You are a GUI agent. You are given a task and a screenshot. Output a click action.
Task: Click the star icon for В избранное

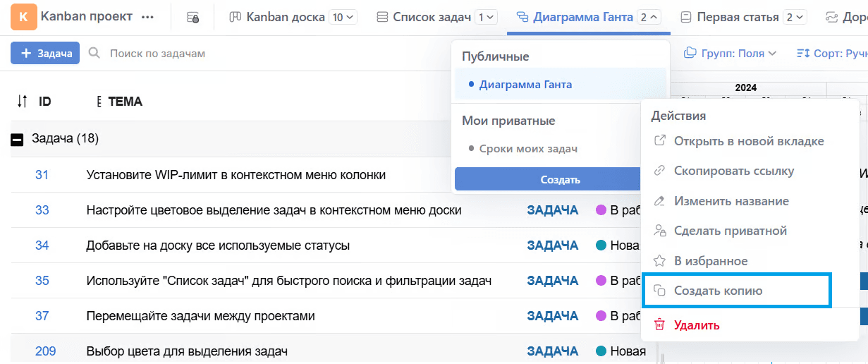click(659, 261)
